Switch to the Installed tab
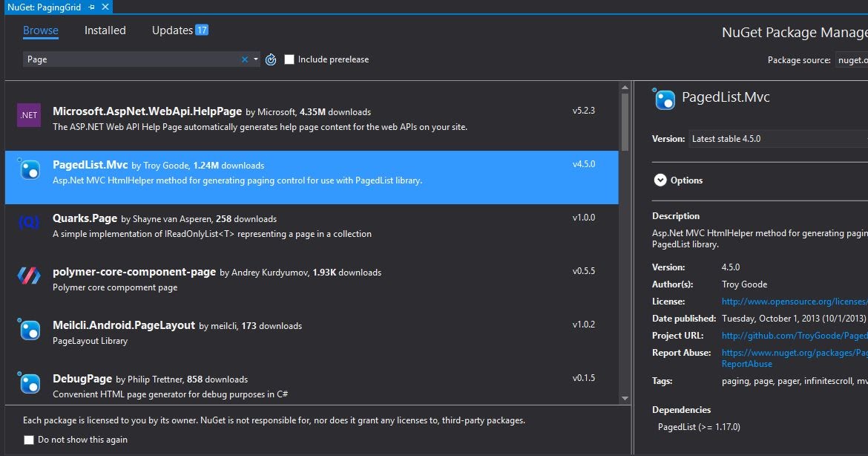 coord(105,30)
